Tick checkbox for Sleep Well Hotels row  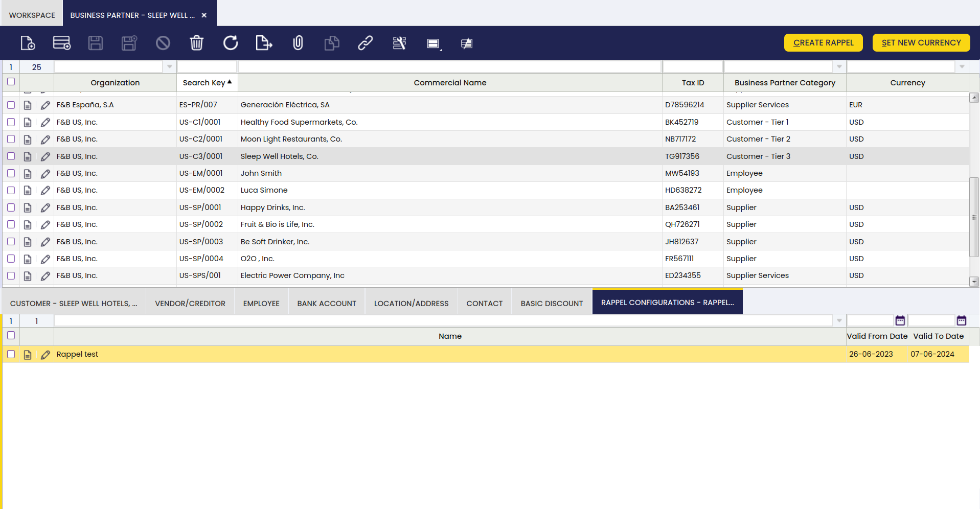[11, 156]
